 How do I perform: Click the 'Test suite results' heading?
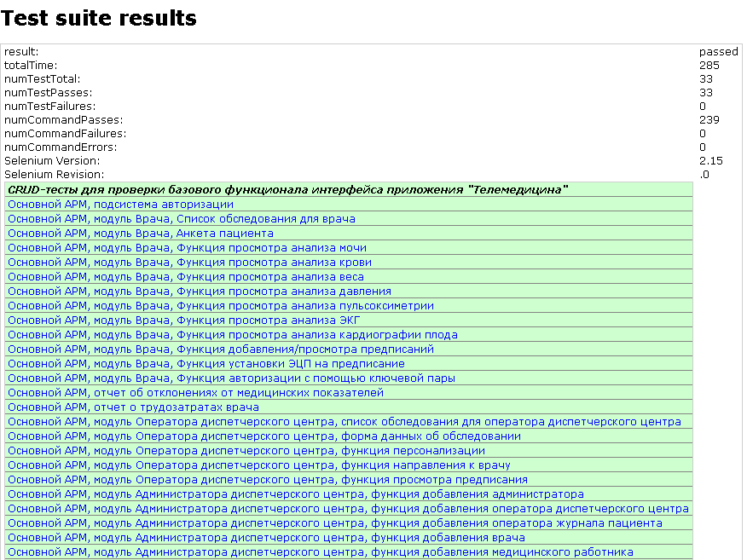pos(99,18)
